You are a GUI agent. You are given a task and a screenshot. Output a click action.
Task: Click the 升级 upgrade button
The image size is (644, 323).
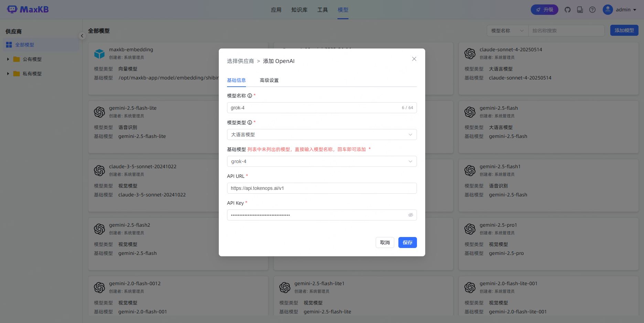[x=545, y=10]
